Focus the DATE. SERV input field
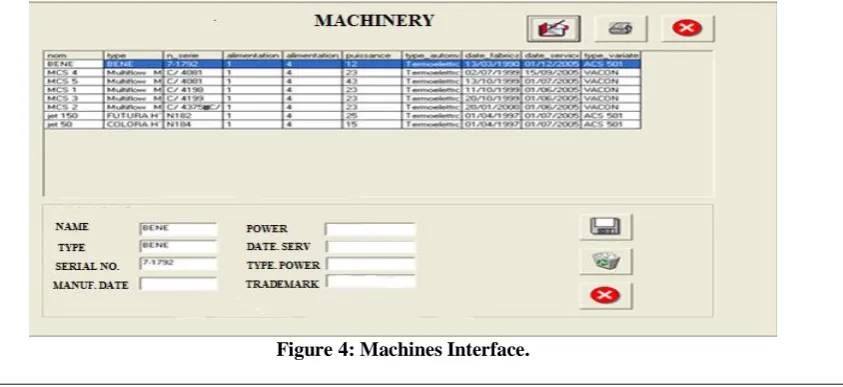This screenshot has width=843, height=387. click(x=370, y=247)
